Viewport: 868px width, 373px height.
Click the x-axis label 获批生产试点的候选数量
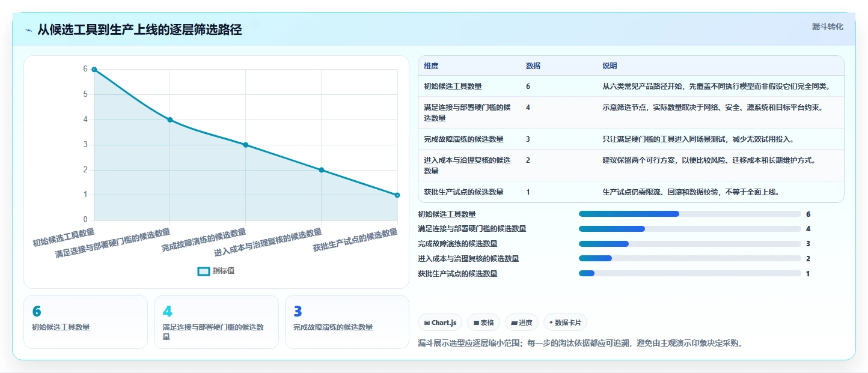[x=355, y=240]
